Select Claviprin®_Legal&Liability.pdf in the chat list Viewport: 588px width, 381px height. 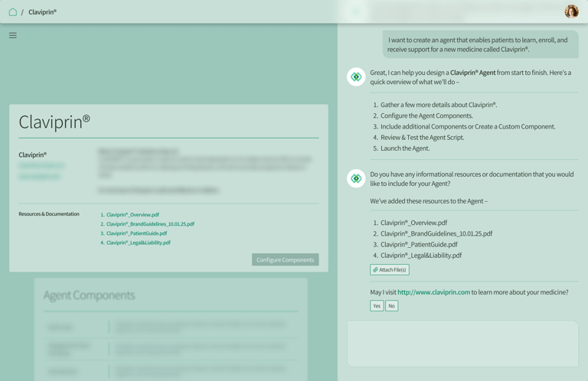click(x=421, y=255)
